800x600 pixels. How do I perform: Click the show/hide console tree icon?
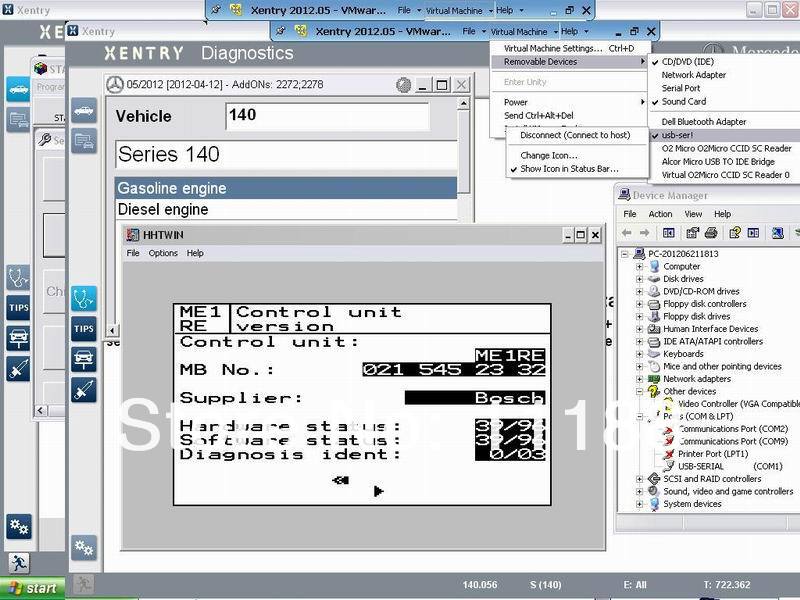click(x=668, y=233)
